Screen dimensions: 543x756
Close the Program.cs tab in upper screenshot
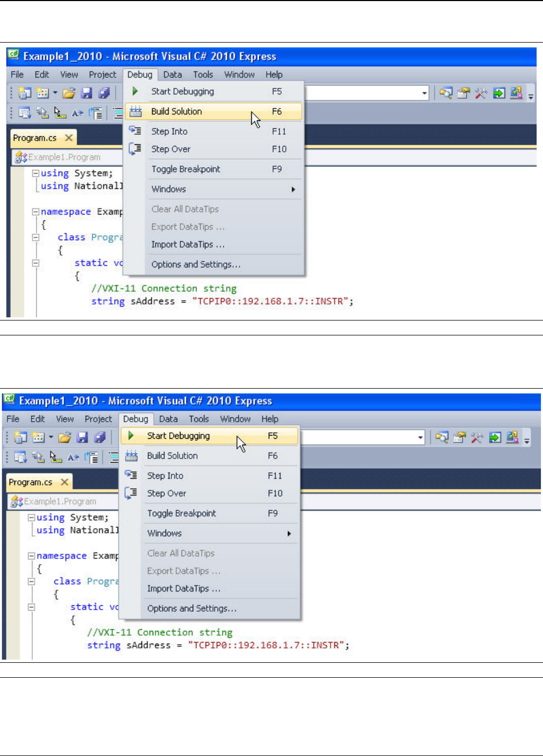(69, 137)
